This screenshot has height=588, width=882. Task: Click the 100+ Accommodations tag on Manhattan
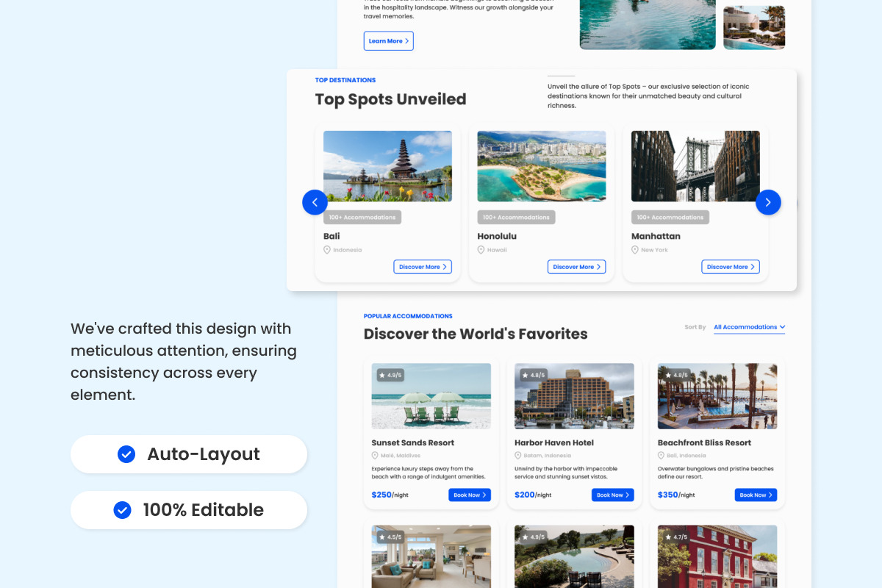pos(670,217)
